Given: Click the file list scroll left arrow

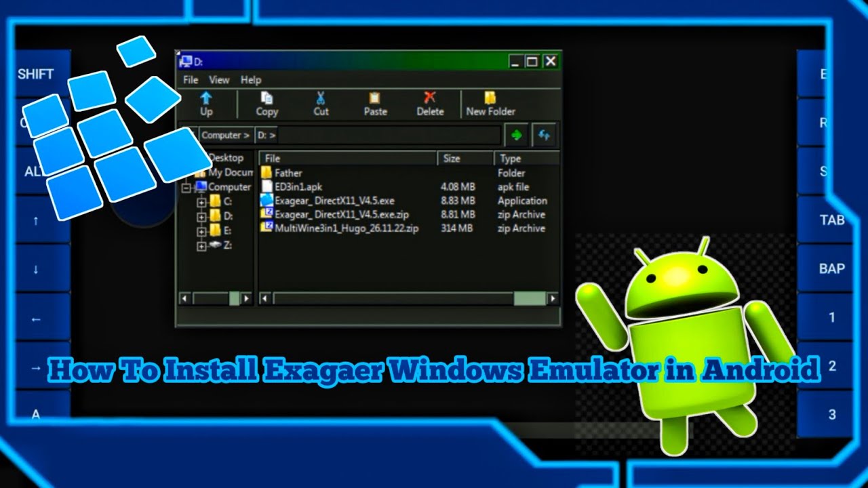Looking at the screenshot, I should (265, 298).
